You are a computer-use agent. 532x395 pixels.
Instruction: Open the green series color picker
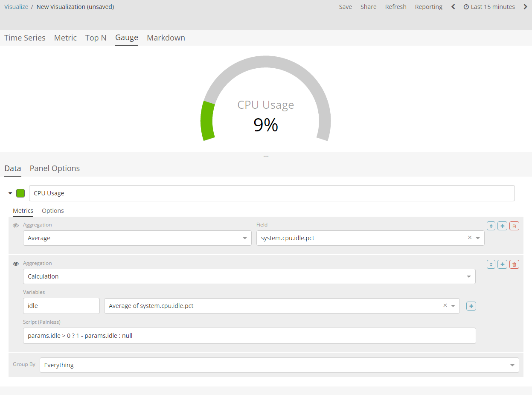(x=20, y=193)
